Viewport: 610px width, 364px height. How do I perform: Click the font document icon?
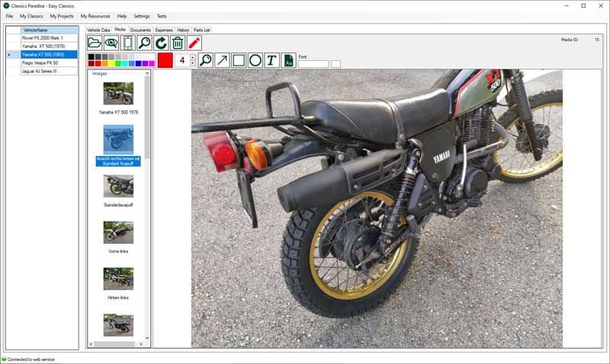point(288,60)
